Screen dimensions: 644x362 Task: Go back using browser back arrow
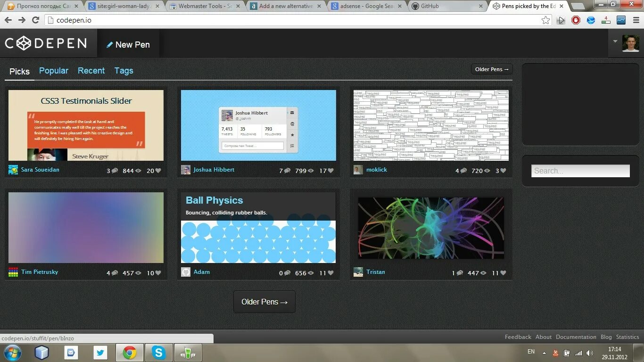(x=8, y=20)
